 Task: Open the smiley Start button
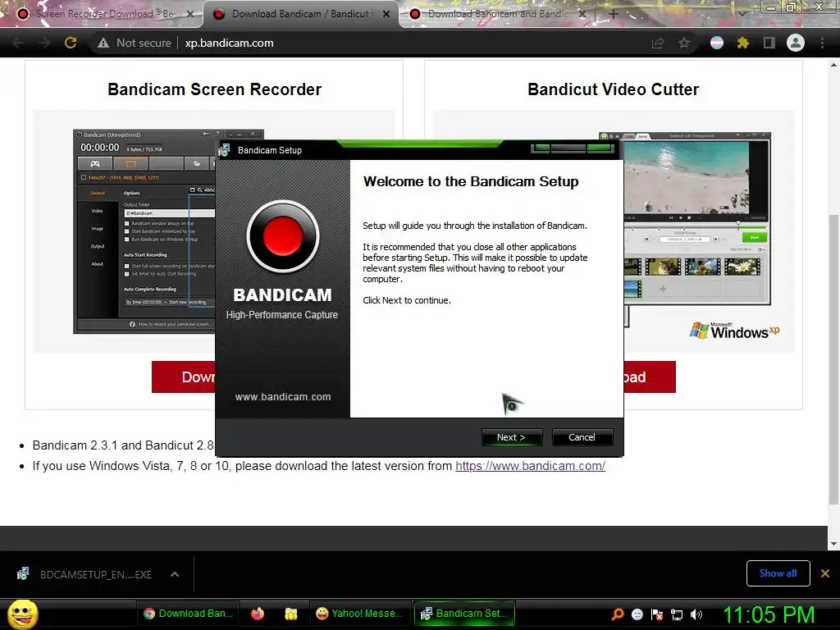point(22,614)
